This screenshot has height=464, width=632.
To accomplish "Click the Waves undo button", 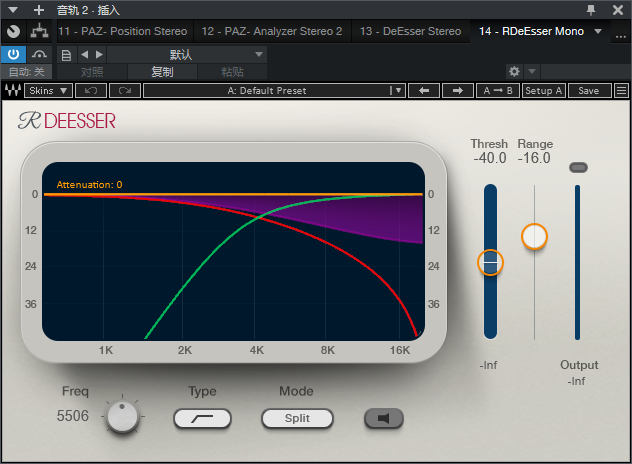I will pos(91,90).
